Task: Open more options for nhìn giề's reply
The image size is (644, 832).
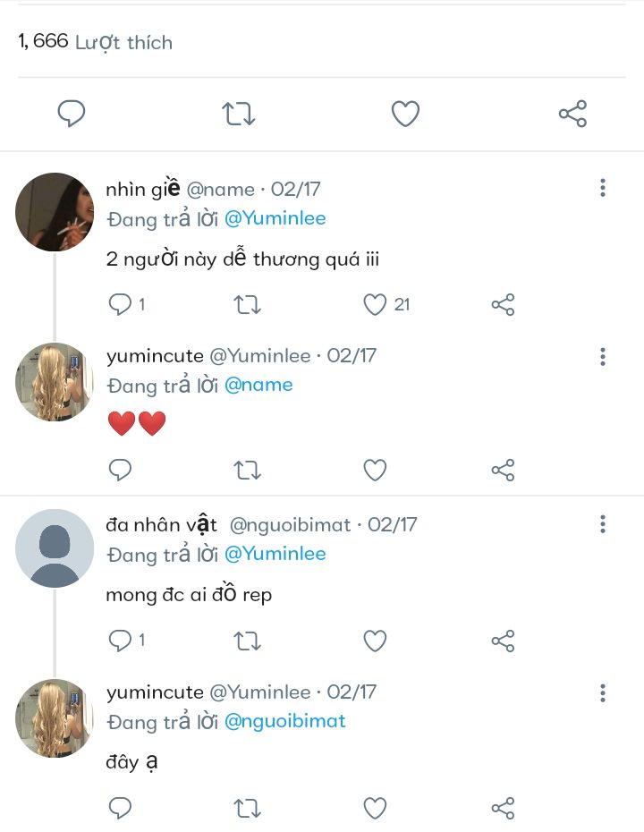Action: tap(603, 188)
